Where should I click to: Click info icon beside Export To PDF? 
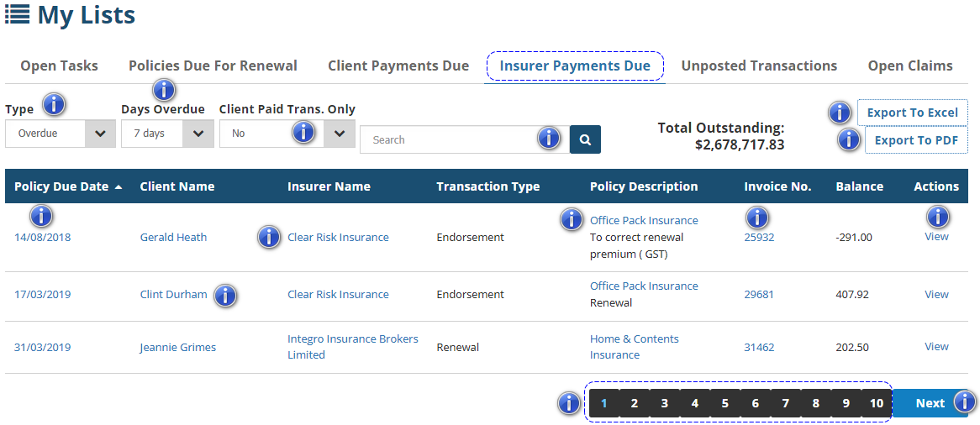click(x=848, y=139)
